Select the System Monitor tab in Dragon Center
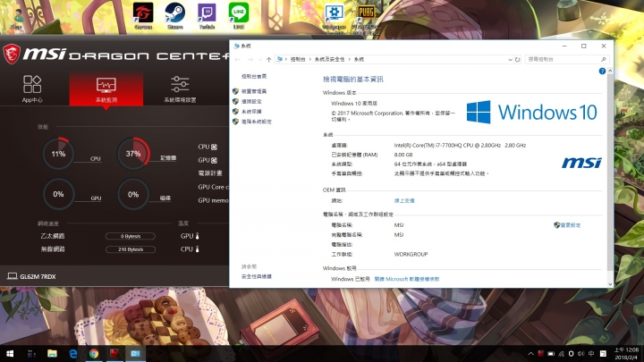 click(x=106, y=88)
